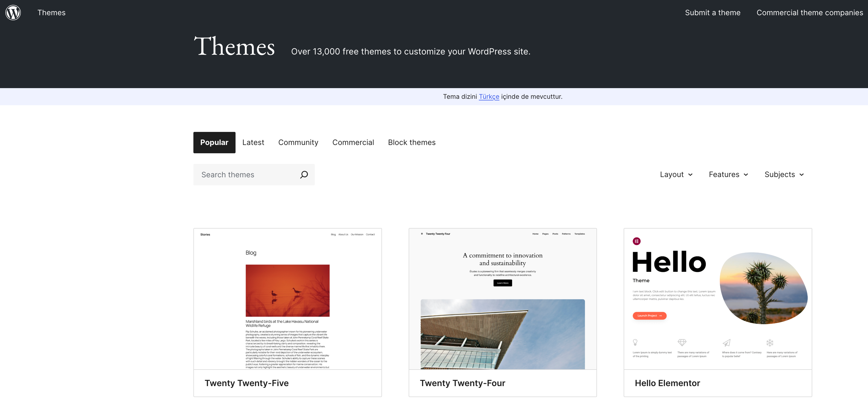
Task: Select the Popular themes tab
Action: [214, 142]
